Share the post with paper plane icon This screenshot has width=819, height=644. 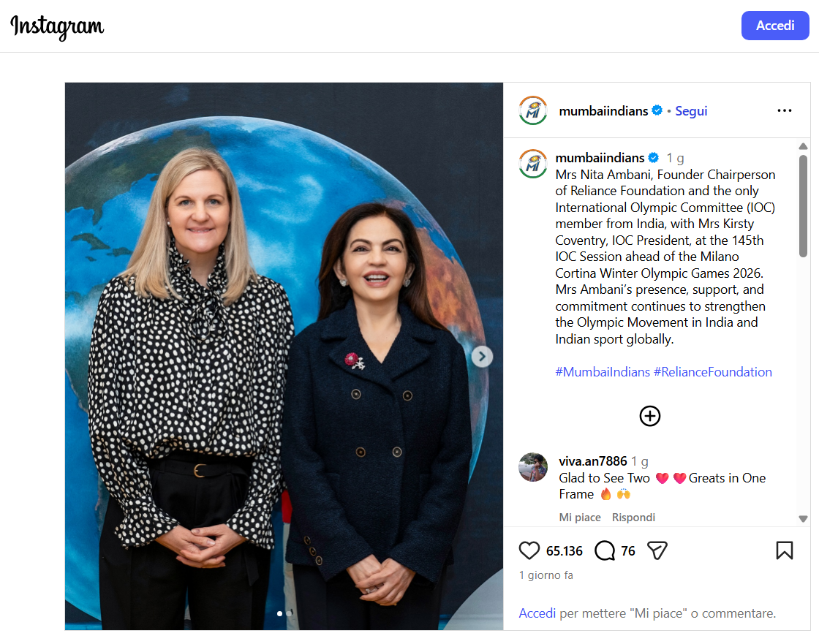[657, 550]
